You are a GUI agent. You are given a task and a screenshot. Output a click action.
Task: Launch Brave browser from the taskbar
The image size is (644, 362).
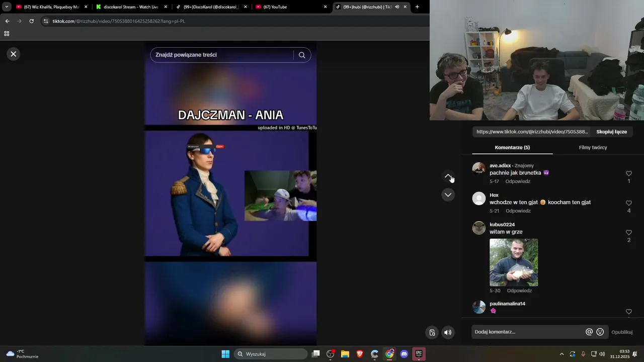click(360, 354)
